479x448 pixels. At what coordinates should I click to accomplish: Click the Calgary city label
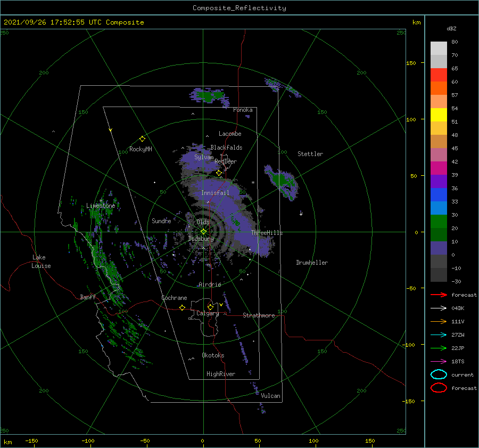pyautogui.click(x=208, y=313)
